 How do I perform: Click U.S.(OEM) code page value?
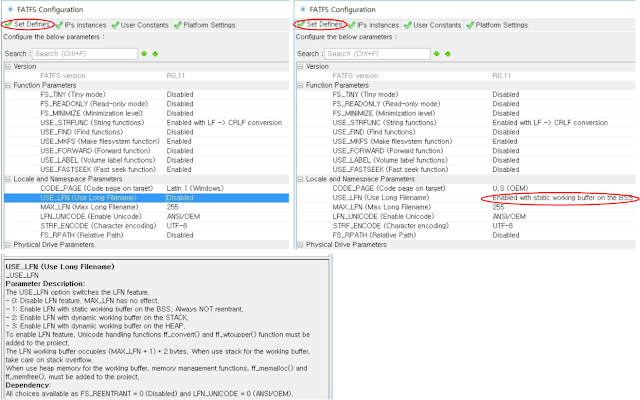pos(510,189)
